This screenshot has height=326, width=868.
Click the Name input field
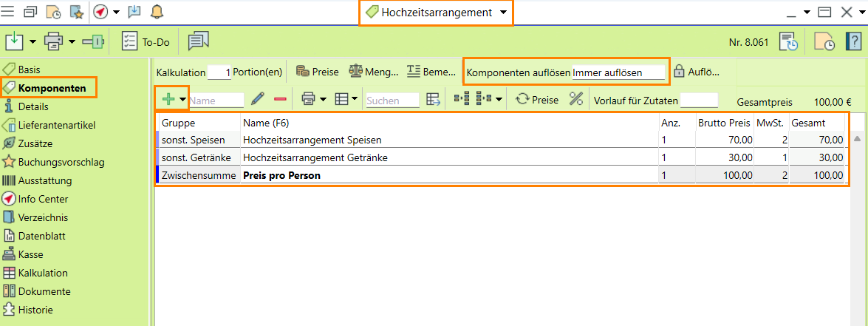coord(216,101)
